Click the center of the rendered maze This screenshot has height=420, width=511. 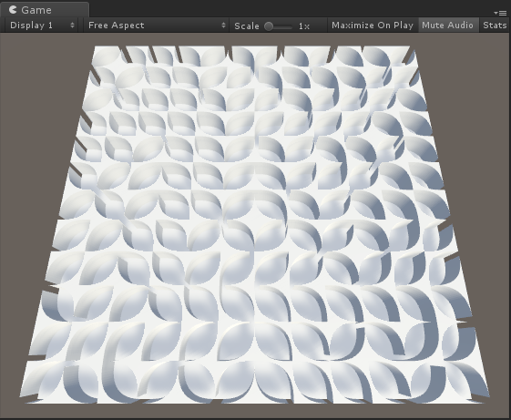255,225
